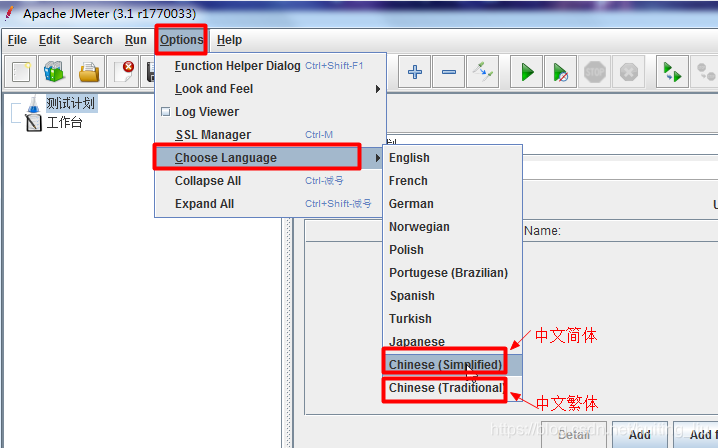Image resolution: width=718 pixels, height=448 pixels.
Task: Open the Search menu
Action: [92, 40]
